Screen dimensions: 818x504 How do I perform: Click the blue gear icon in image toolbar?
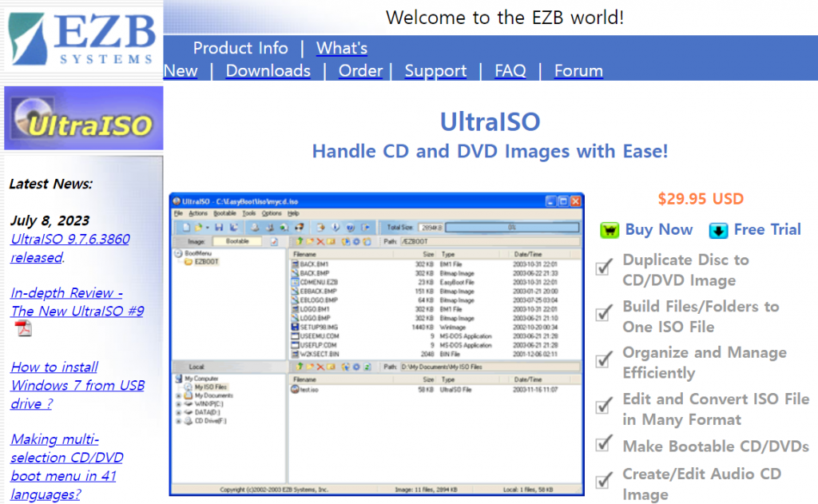click(x=356, y=241)
